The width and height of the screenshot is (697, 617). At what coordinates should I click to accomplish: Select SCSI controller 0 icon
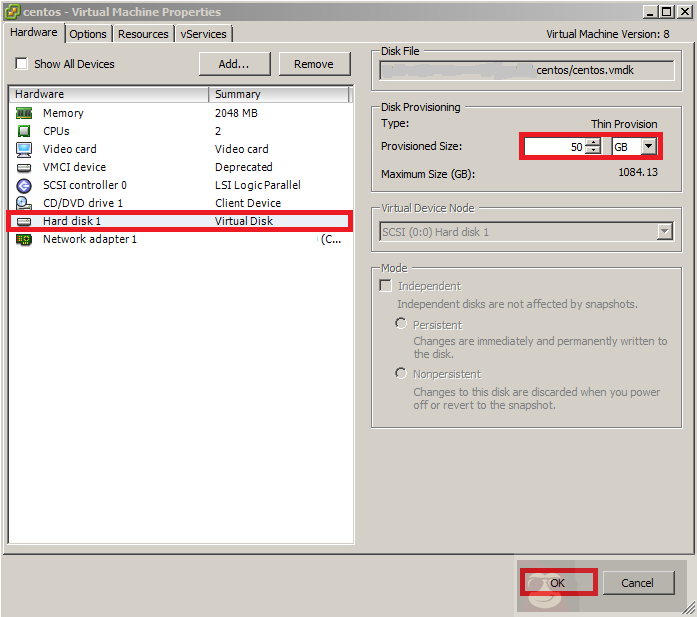25,185
